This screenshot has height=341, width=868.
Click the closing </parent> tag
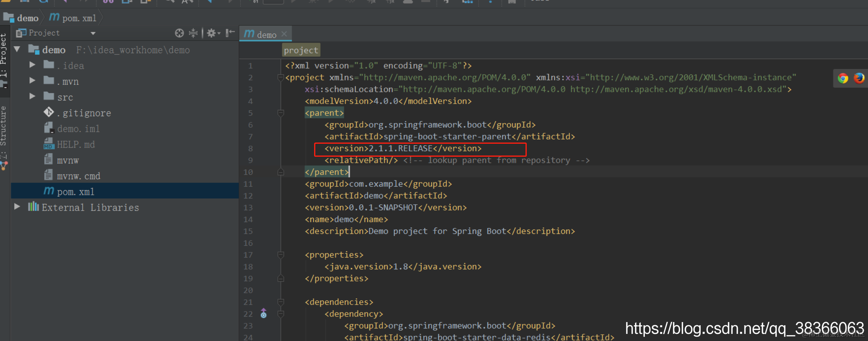327,172
